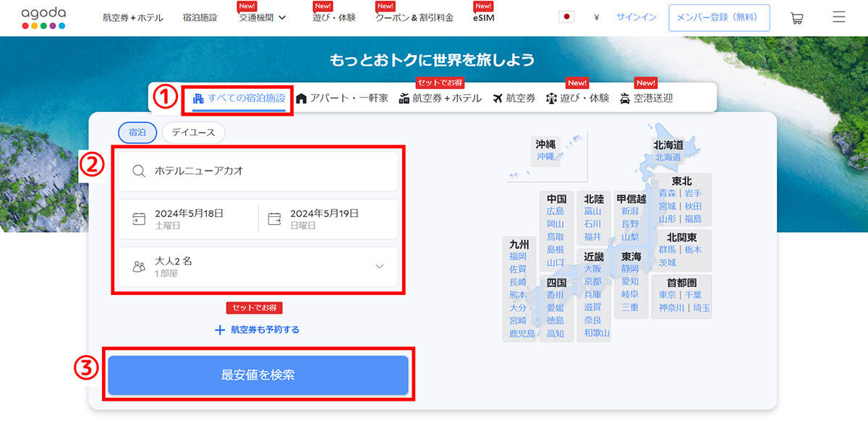Select the 遊び・体験 search tab
This screenshot has width=868, height=426.
point(577,98)
